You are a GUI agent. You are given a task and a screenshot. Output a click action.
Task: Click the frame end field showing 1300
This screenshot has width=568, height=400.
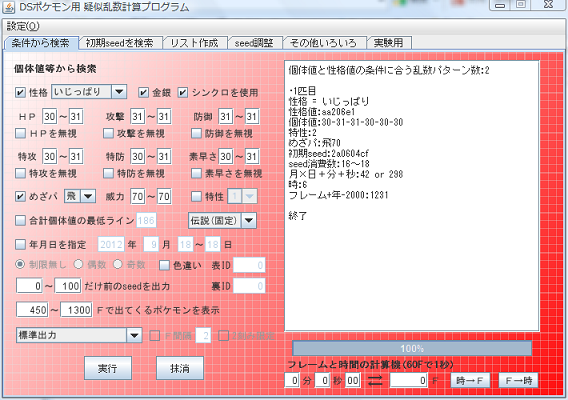tap(76, 310)
